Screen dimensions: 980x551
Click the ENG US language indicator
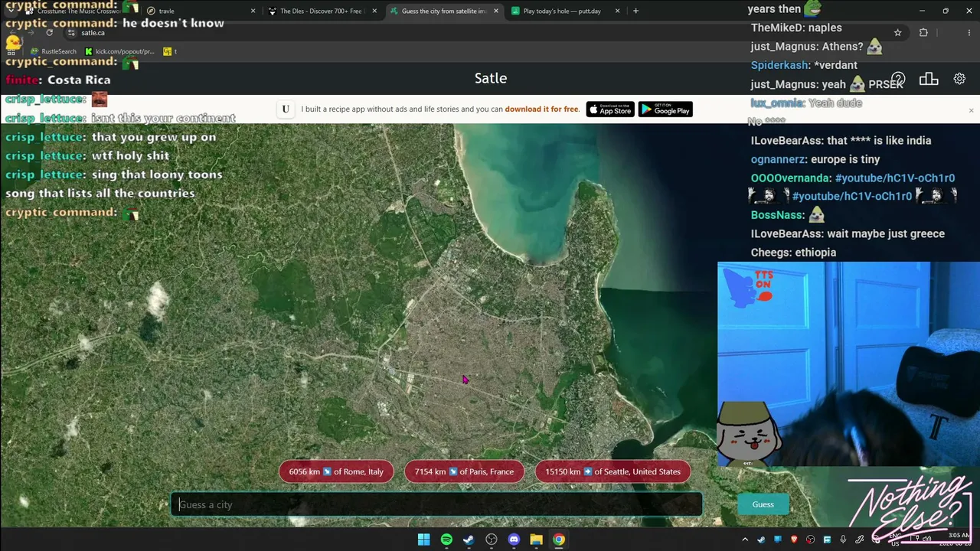(x=895, y=540)
